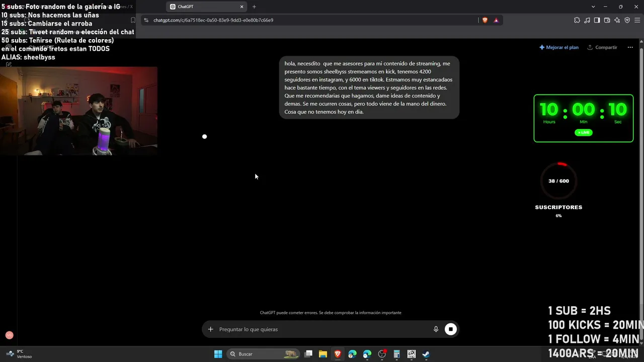644x362 pixels.
Task: Open Brave VPN shield icon
Action: coord(627,20)
